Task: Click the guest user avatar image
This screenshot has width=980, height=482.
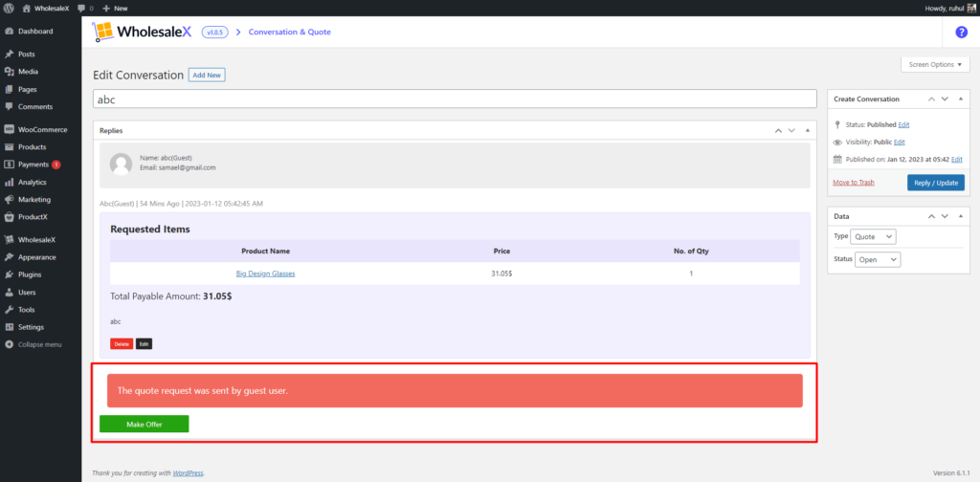Action: click(121, 163)
